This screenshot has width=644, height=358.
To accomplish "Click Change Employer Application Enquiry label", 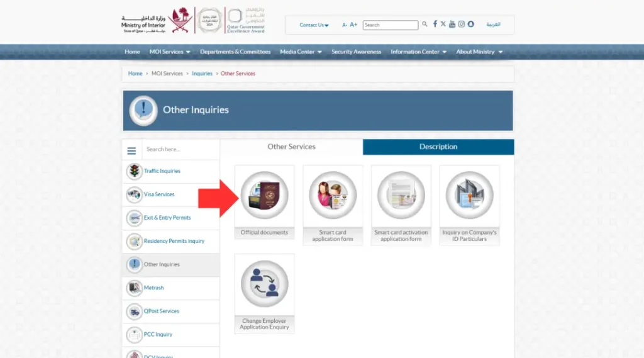I will [x=265, y=324].
